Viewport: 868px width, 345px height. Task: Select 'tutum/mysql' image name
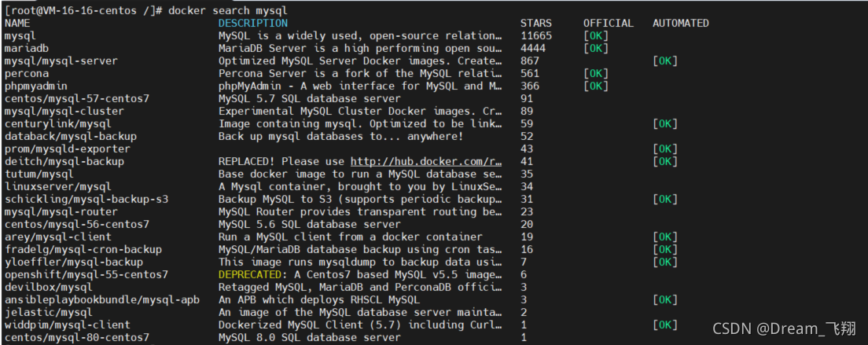(x=39, y=174)
